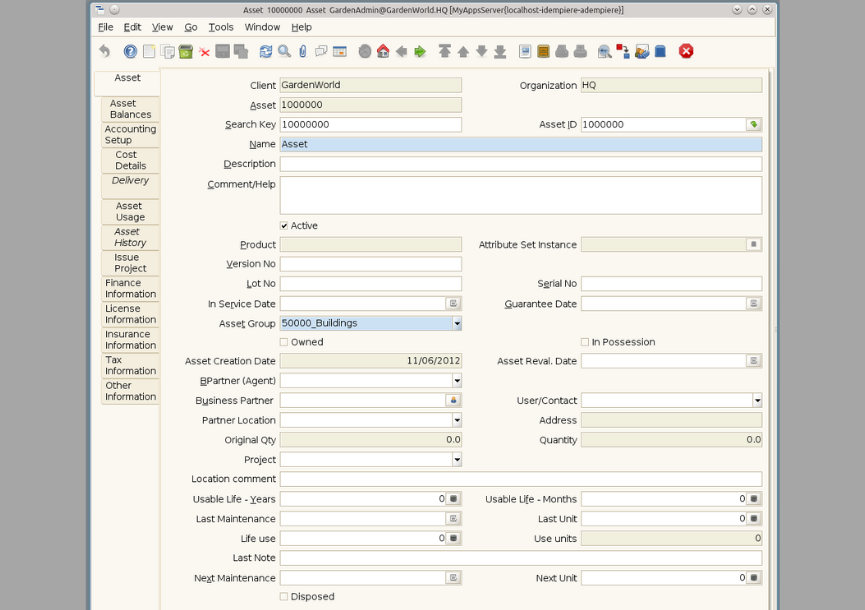Open the Cost Details tab
Screen dimensions: 865x610
click(130, 160)
